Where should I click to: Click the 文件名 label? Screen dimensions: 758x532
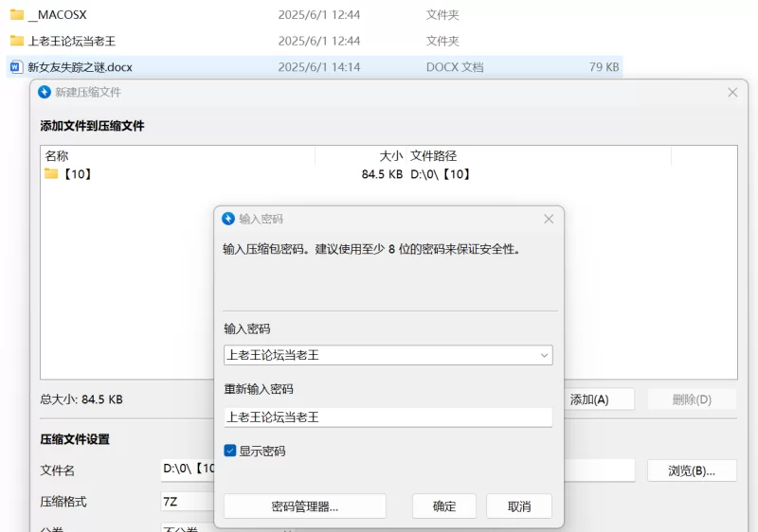click(x=58, y=470)
